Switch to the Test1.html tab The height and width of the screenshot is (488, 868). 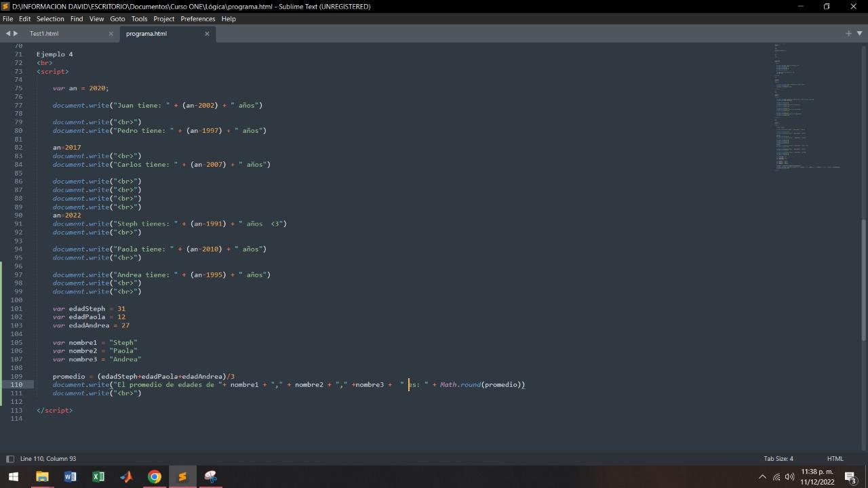click(x=44, y=33)
